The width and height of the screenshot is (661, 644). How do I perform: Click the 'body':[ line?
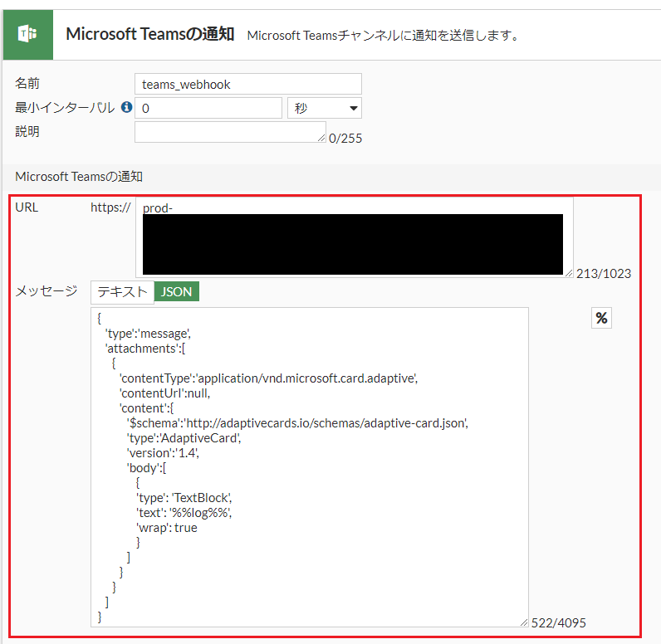click(146, 468)
